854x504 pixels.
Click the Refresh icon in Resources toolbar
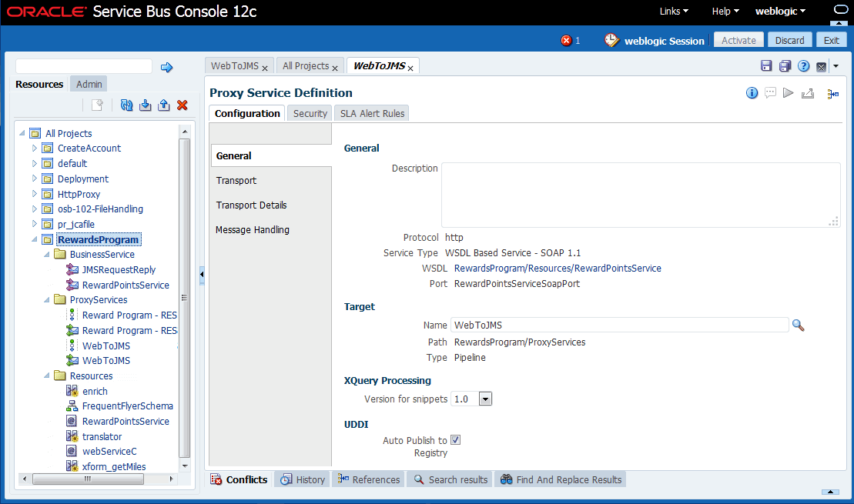pos(126,105)
